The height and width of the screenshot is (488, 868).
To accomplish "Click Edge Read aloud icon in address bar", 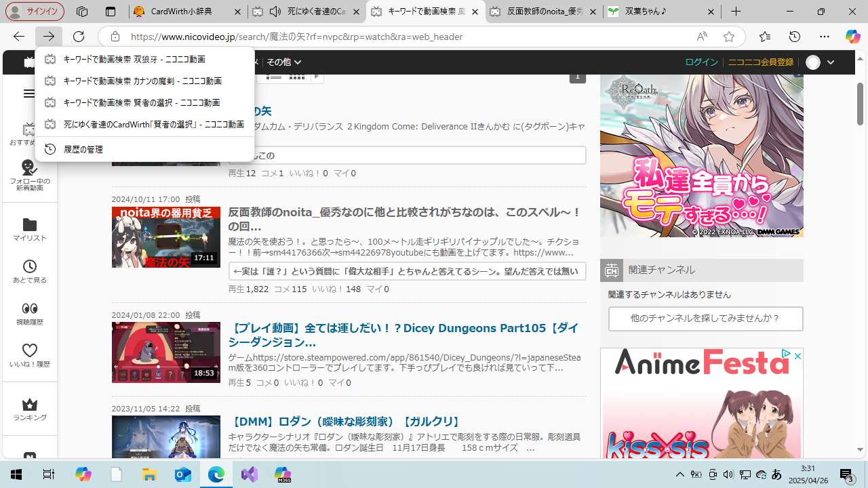I will coord(701,37).
